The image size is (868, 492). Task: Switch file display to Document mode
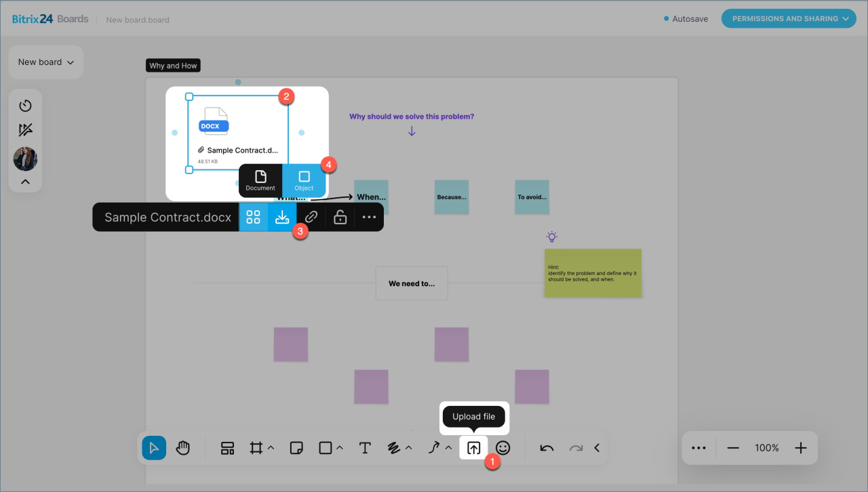tap(260, 180)
